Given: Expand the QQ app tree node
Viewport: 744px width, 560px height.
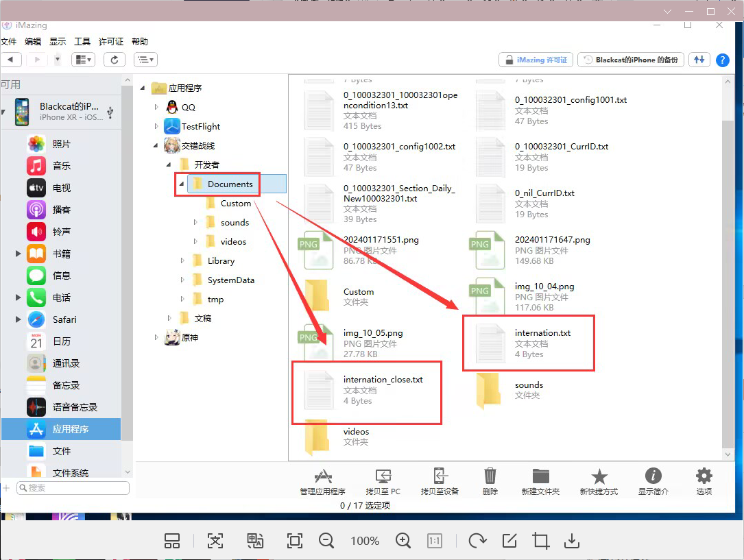Looking at the screenshot, I should (x=156, y=107).
